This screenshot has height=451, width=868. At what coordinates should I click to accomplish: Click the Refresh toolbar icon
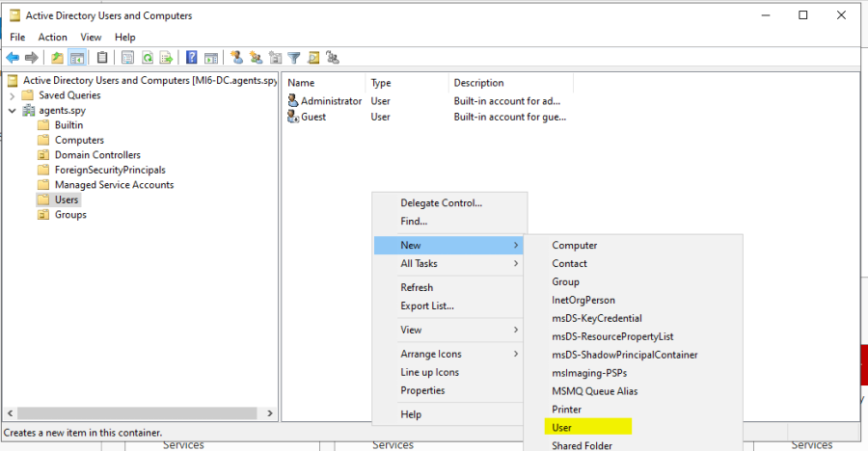point(148,58)
